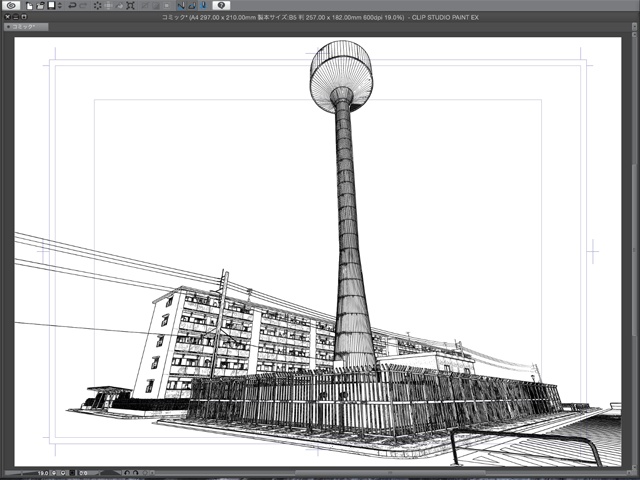Open CLIP STUDIO launcher icon
The image size is (640, 480).
(x=11, y=5)
